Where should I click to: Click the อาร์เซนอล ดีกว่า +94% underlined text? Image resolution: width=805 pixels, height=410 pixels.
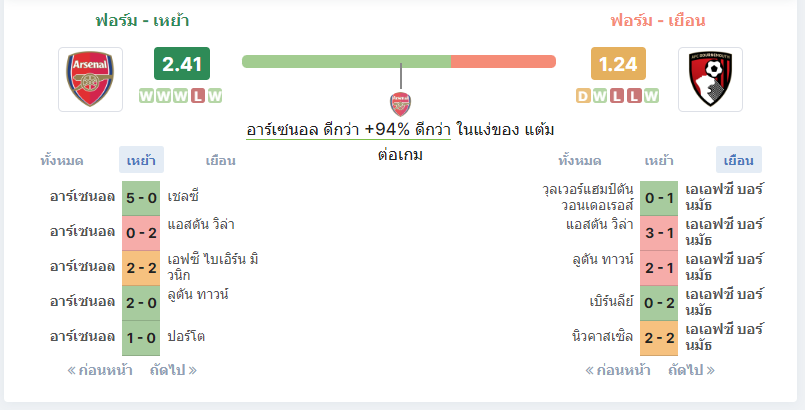(x=348, y=130)
